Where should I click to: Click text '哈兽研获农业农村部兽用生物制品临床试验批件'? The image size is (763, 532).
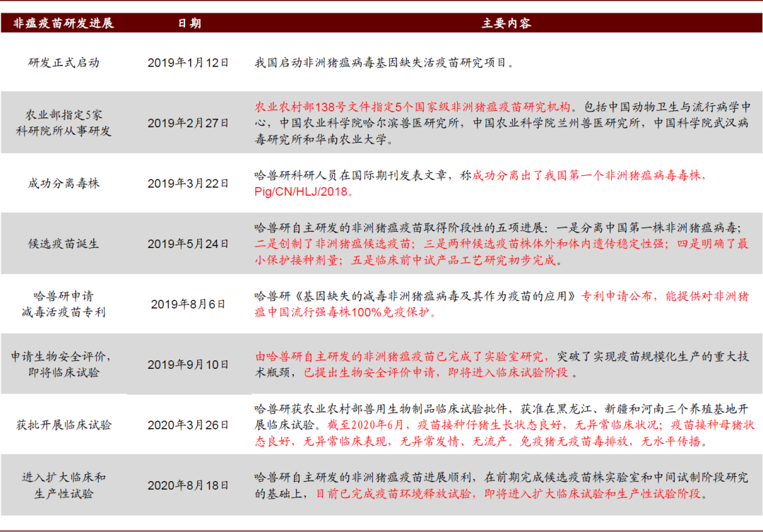point(381,409)
